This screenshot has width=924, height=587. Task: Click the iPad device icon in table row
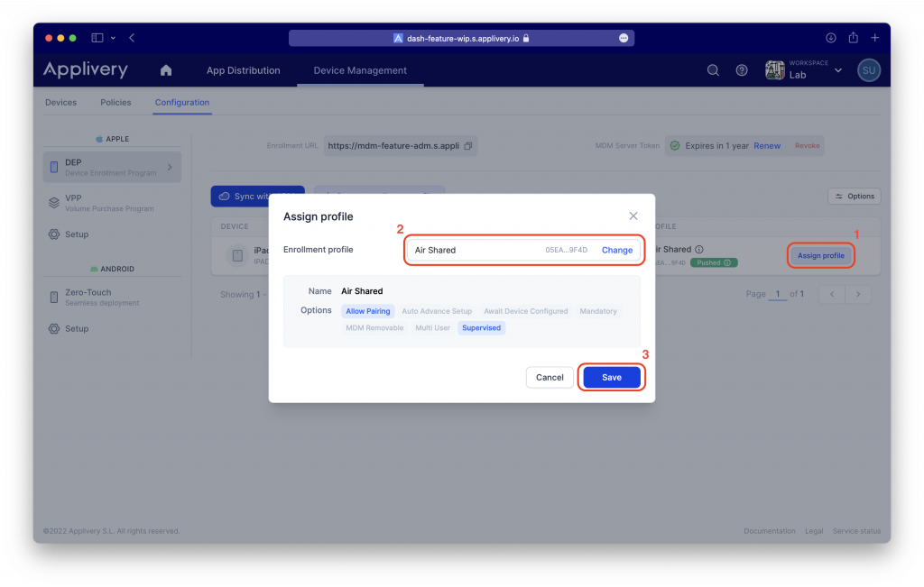[237, 255]
